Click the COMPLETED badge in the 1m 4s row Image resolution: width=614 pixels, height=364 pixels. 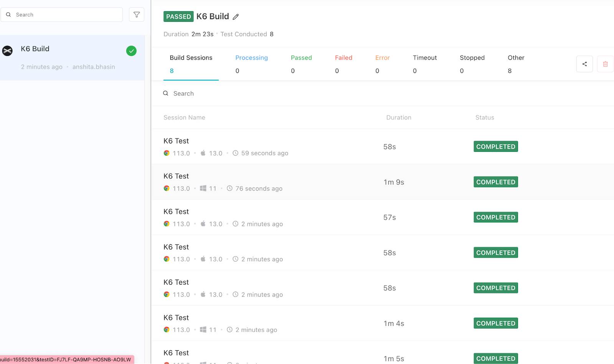496,323
